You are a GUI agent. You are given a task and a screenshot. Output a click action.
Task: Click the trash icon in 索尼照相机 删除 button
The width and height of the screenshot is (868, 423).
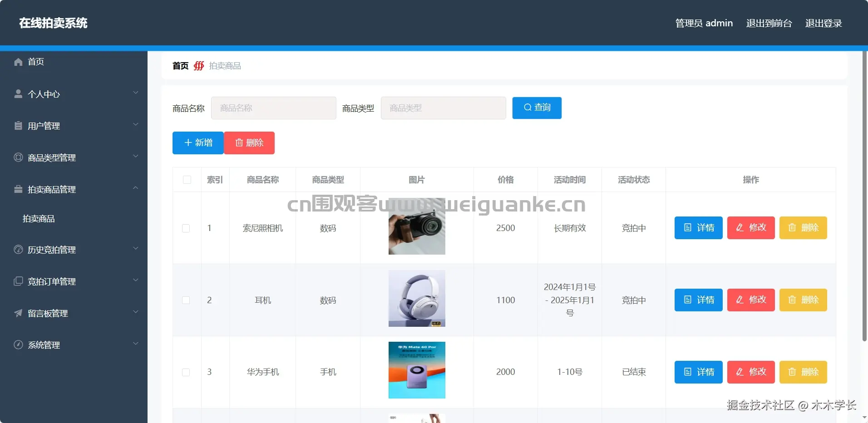792,228
